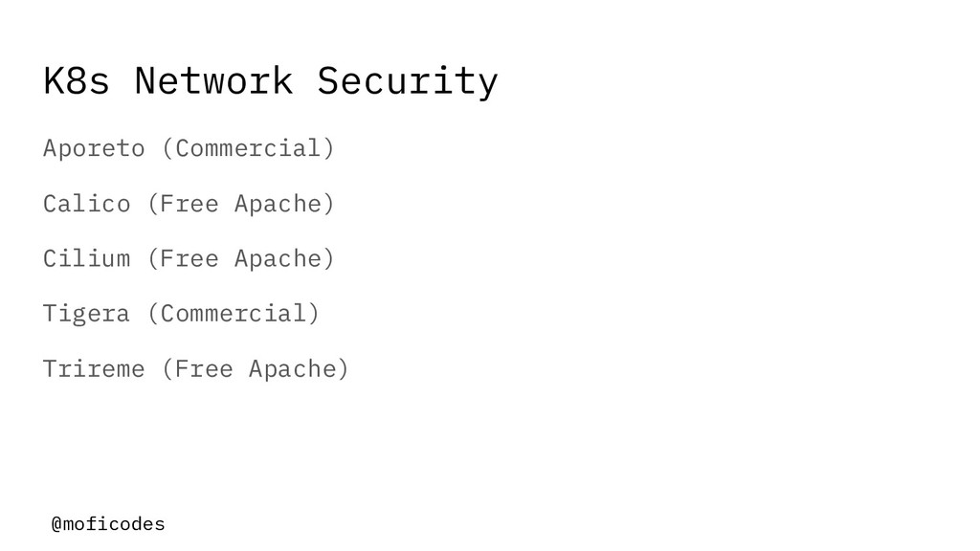Screen dimensions: 980x551
Task: Click the digit 8 in the K8s title
Action: pos(78,80)
